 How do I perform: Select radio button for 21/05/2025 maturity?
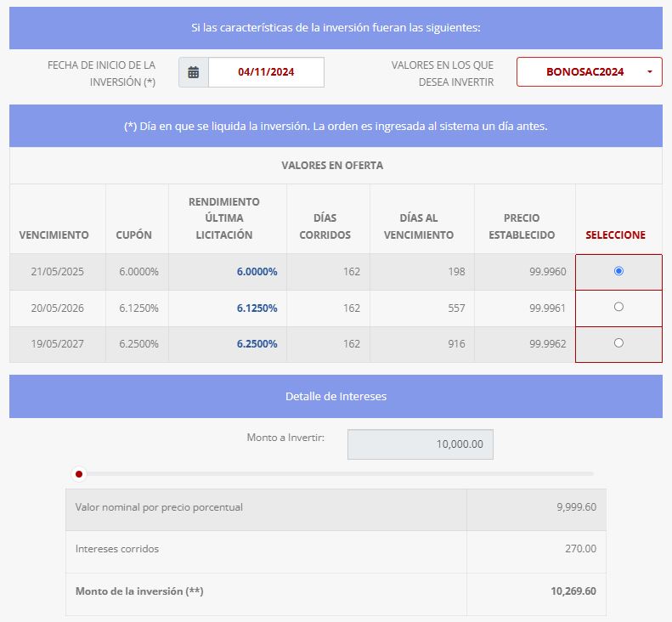click(x=618, y=271)
